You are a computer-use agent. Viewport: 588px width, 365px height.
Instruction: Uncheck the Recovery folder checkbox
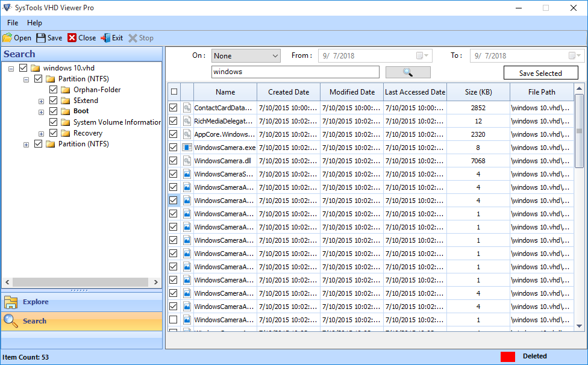53,133
